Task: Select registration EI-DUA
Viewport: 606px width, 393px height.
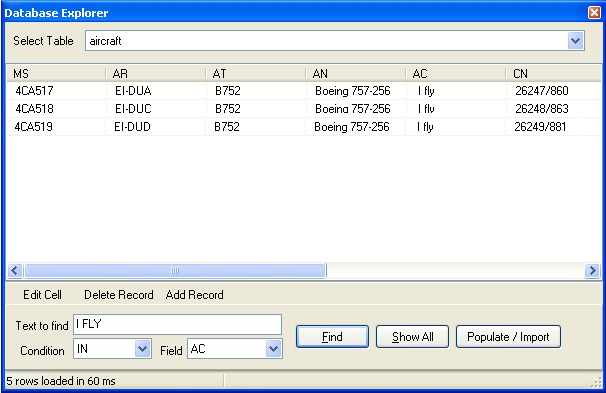Action: pos(133,91)
